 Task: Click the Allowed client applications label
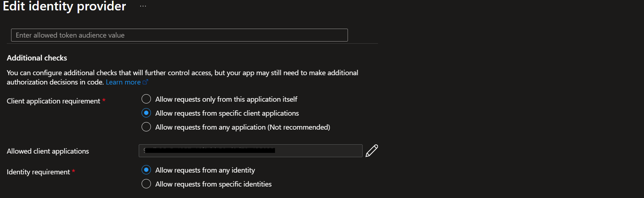pyautogui.click(x=48, y=151)
